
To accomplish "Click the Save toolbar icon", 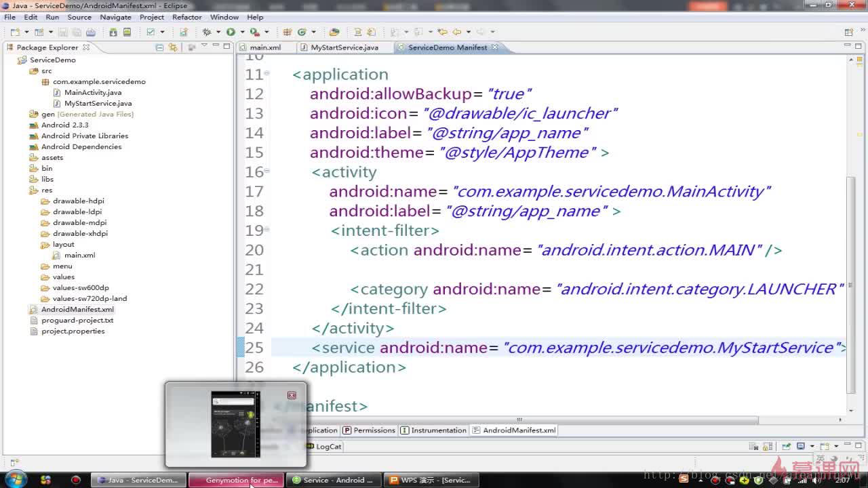I will [63, 32].
